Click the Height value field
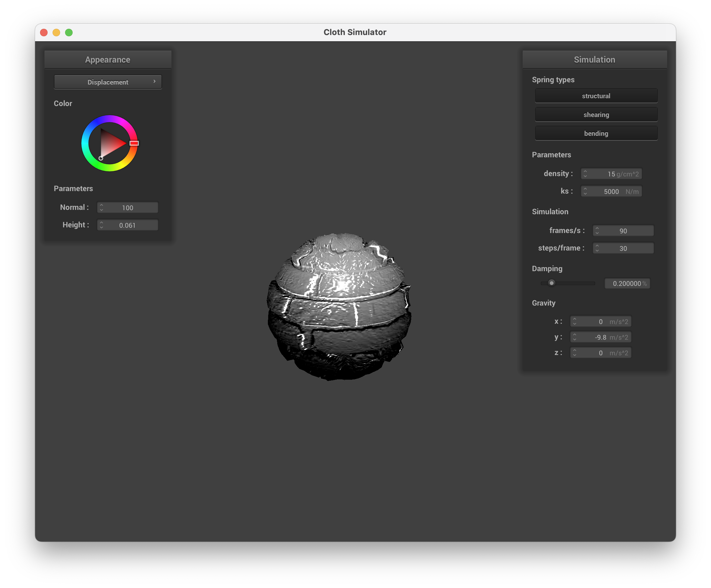Image resolution: width=711 pixels, height=588 pixels. (128, 225)
